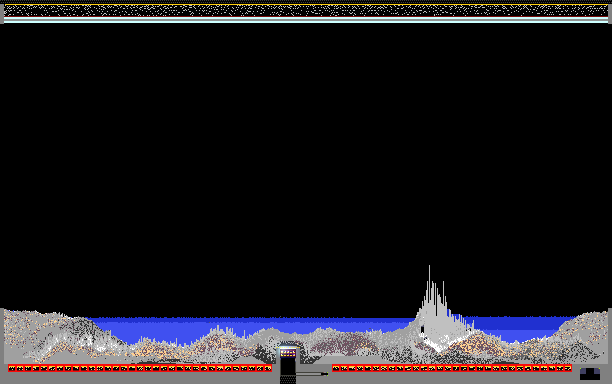Click the purple-brown mound right of the tower
The width and height of the screenshot is (612, 384).
point(343,344)
